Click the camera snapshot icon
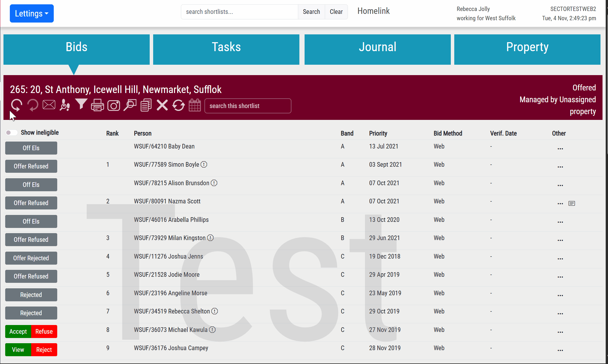Image resolution: width=608 pixels, height=364 pixels. pyautogui.click(x=114, y=105)
